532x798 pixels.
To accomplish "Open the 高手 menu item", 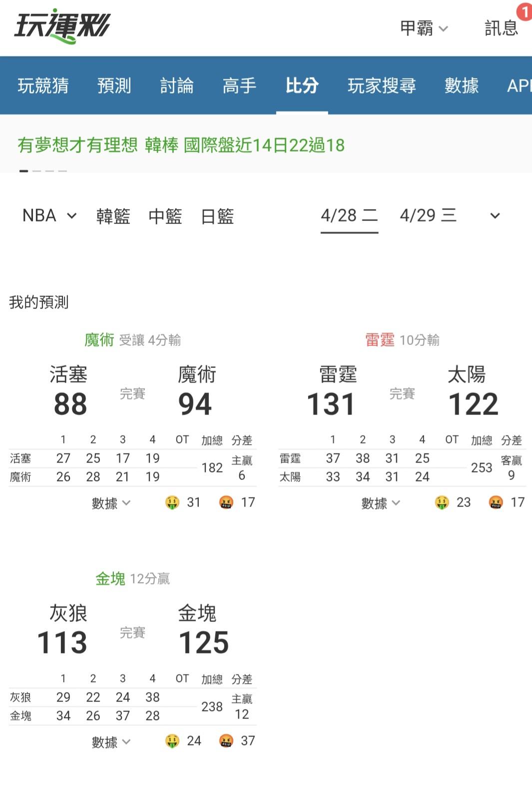I will [x=239, y=85].
